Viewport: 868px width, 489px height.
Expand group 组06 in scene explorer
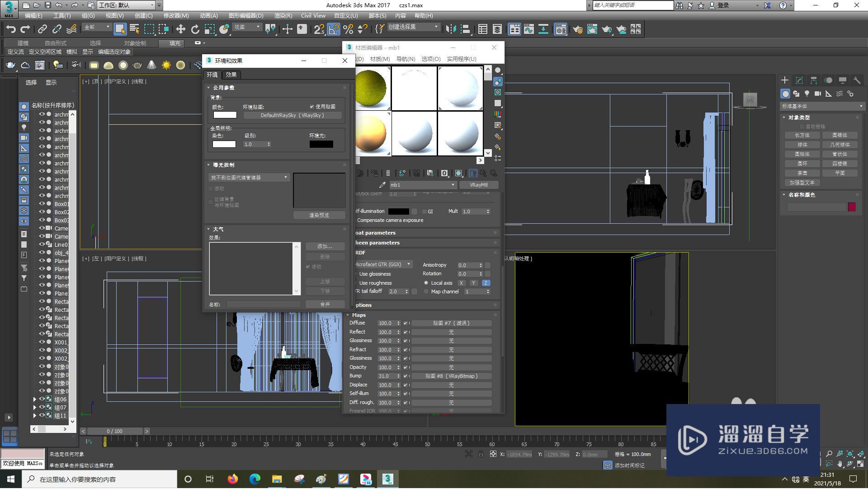coord(35,400)
